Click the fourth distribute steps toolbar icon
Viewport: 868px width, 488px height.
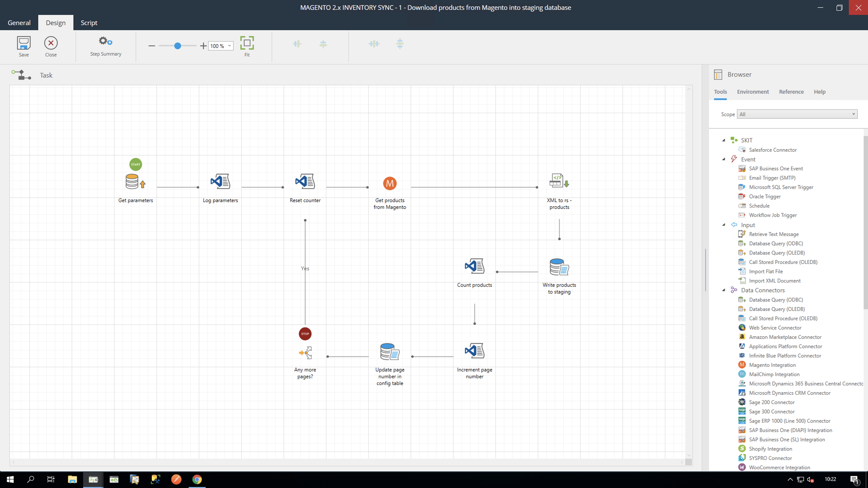400,43
